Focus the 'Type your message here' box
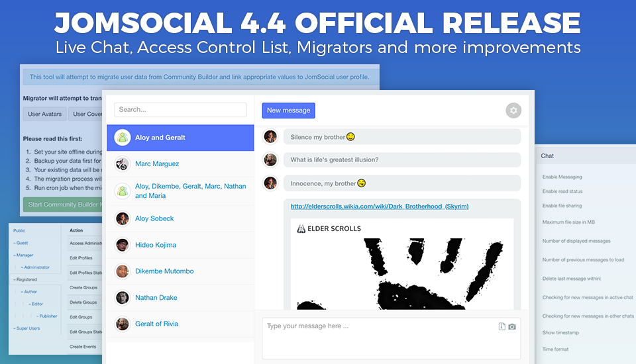636x364 pixels. (391, 338)
